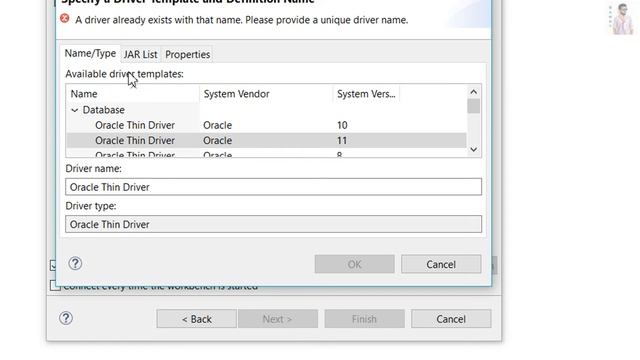This screenshot has height=360, width=640.
Task: Click the red error icon beside the message
Action: (x=64, y=18)
